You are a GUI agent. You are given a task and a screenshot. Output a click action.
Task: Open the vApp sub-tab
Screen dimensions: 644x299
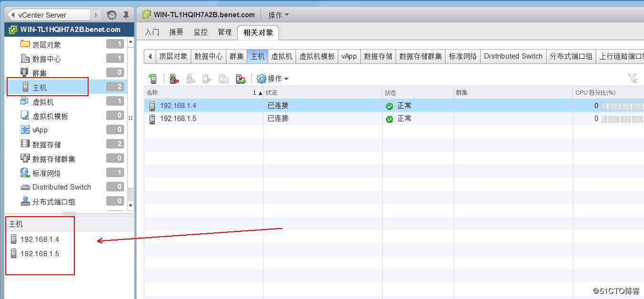point(350,56)
